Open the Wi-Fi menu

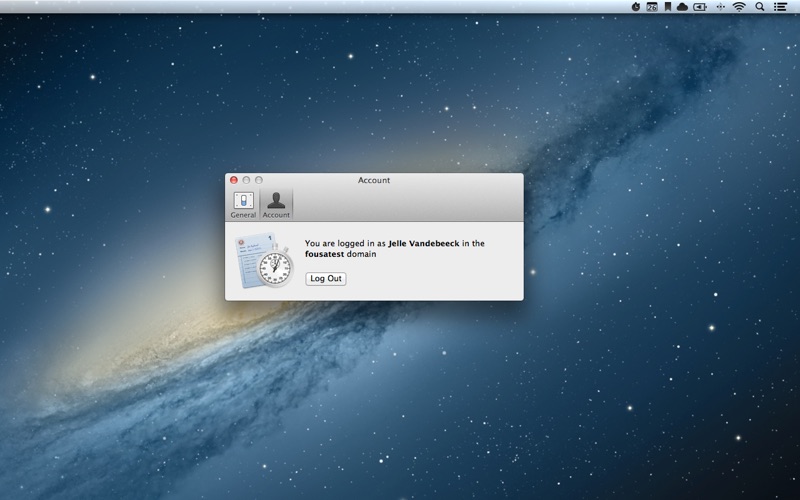point(739,7)
